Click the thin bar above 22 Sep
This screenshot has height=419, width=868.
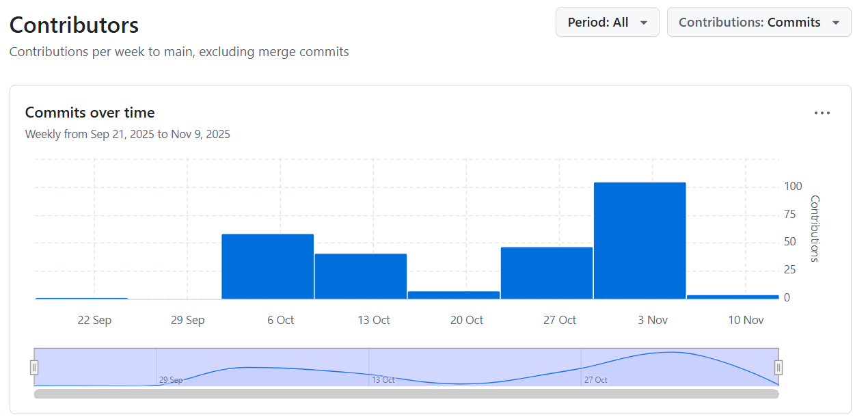(81, 298)
